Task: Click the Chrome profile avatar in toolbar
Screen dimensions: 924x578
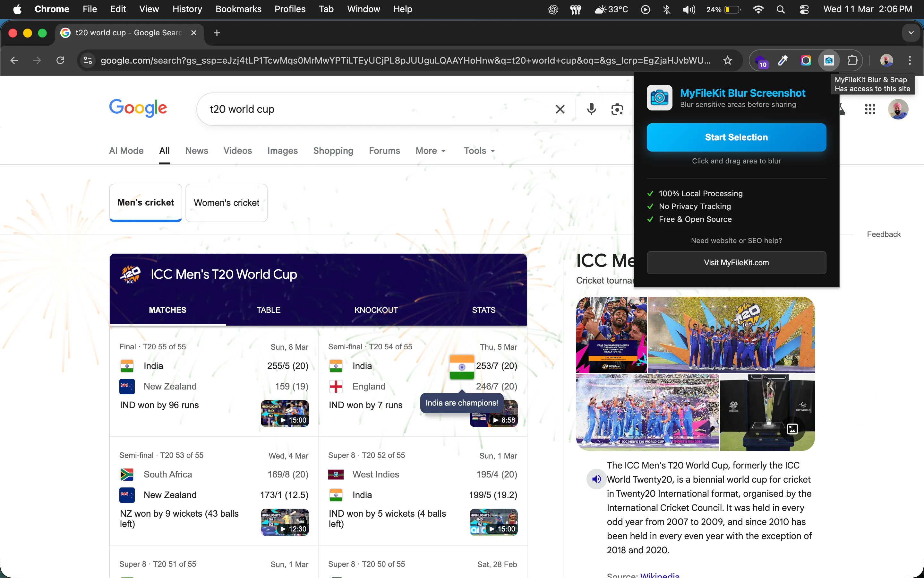Action: [x=886, y=60]
